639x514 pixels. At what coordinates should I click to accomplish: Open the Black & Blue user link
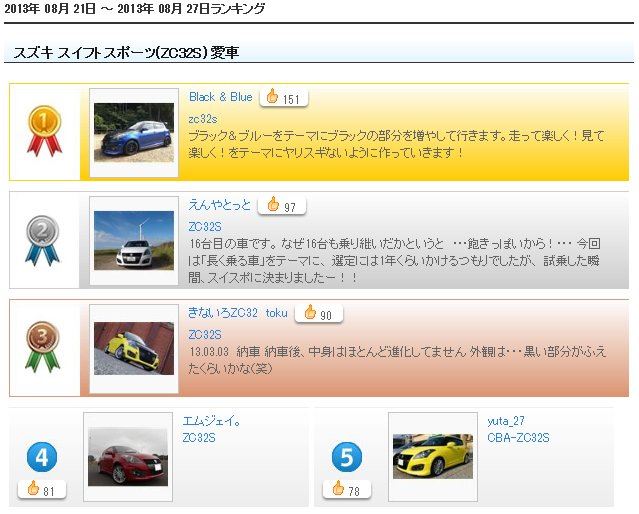point(220,97)
